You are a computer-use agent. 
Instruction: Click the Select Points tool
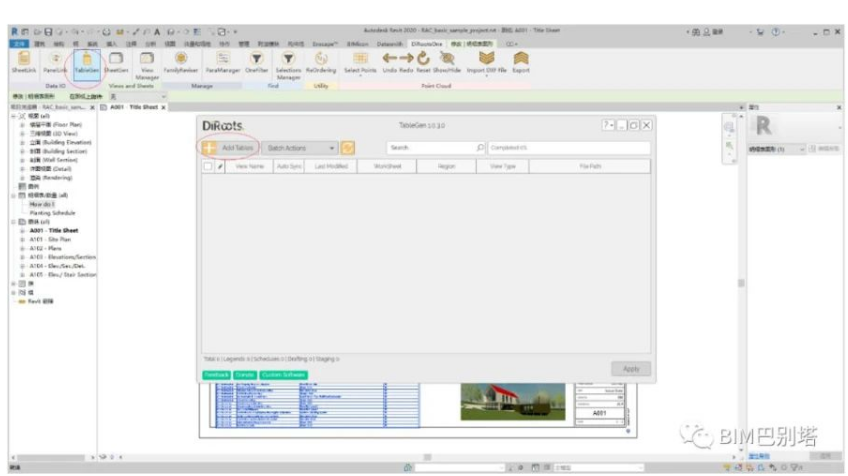click(x=360, y=62)
